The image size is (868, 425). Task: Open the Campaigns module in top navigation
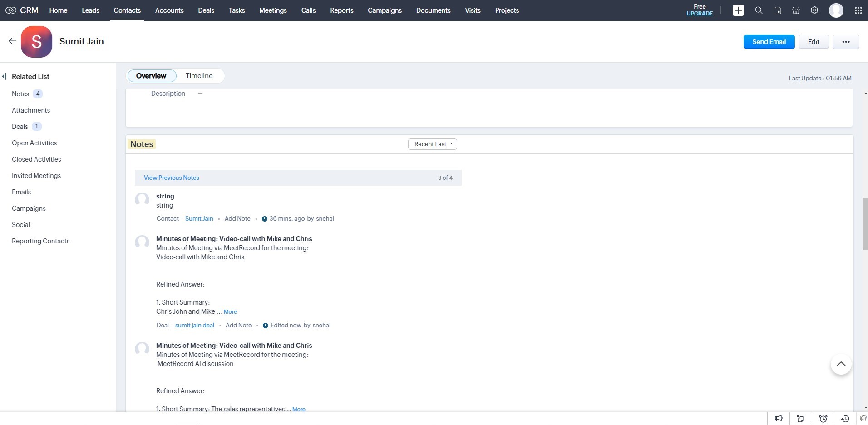pos(385,10)
